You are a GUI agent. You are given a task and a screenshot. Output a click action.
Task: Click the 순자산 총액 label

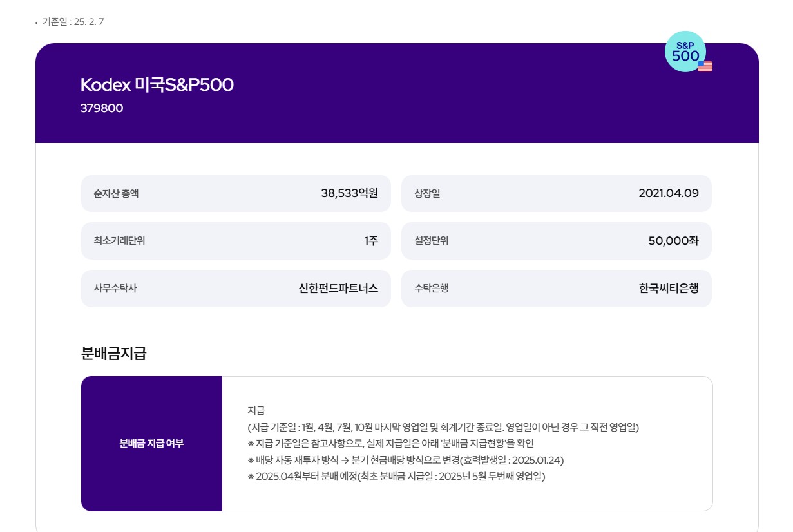pyautogui.click(x=116, y=193)
